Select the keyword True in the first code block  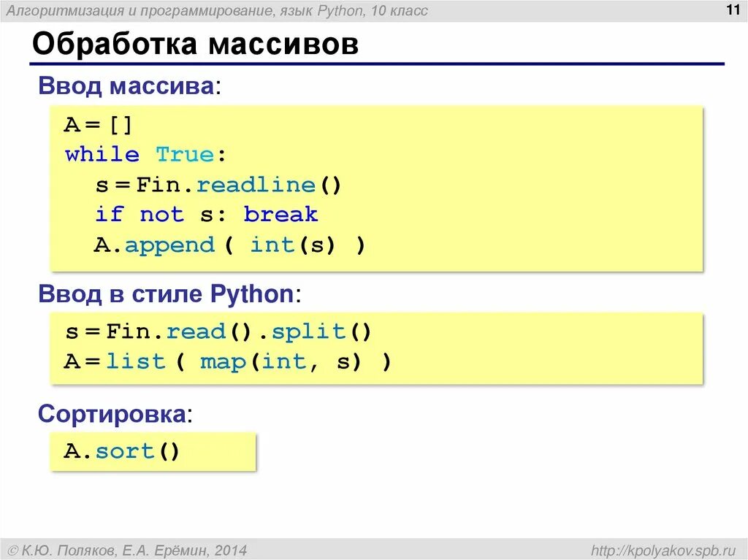(184, 154)
